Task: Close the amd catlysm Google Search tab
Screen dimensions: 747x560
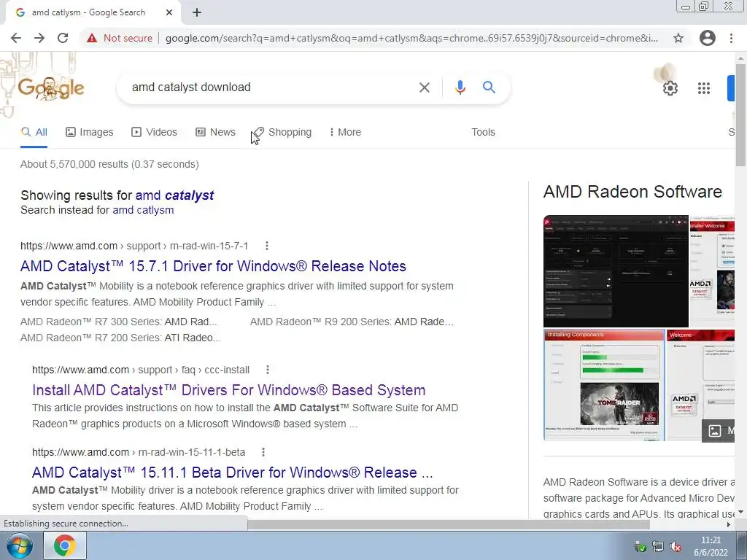Action: (169, 12)
